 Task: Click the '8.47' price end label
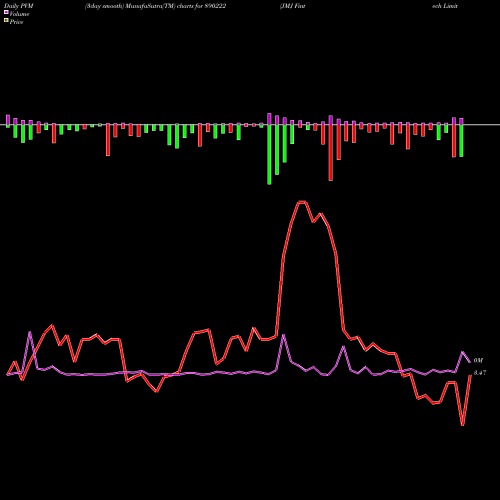tap(480, 373)
